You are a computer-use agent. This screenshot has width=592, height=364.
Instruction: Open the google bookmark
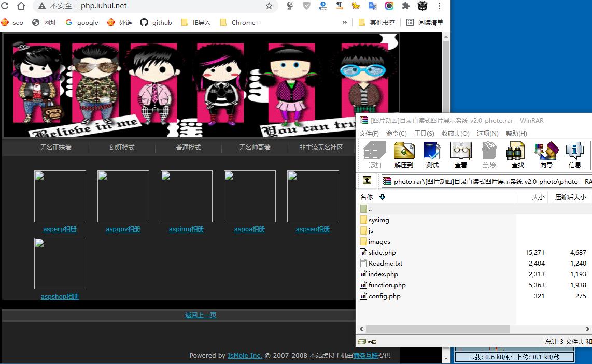pos(82,23)
